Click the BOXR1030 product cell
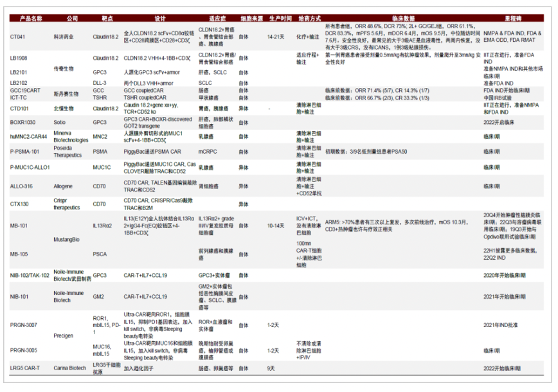This screenshot has width=558, height=392. click(x=22, y=122)
